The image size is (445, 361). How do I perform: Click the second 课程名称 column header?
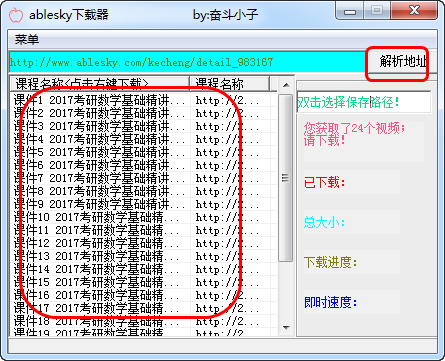(229, 84)
